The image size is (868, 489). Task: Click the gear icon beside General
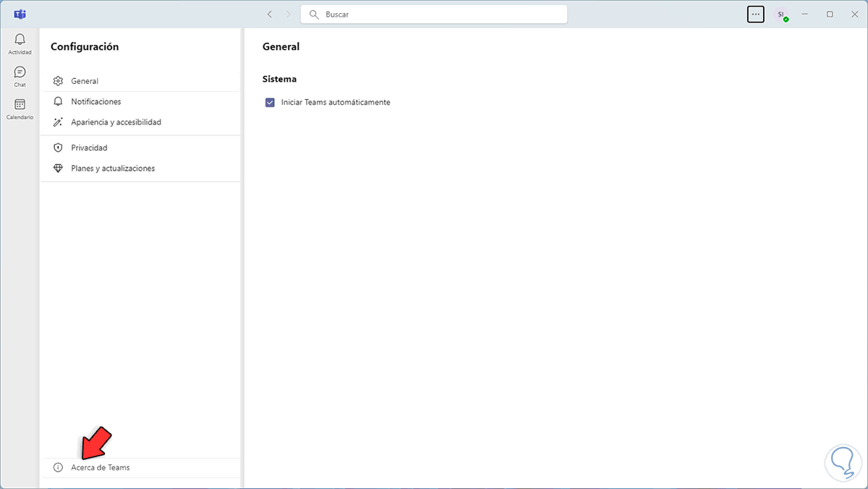59,81
